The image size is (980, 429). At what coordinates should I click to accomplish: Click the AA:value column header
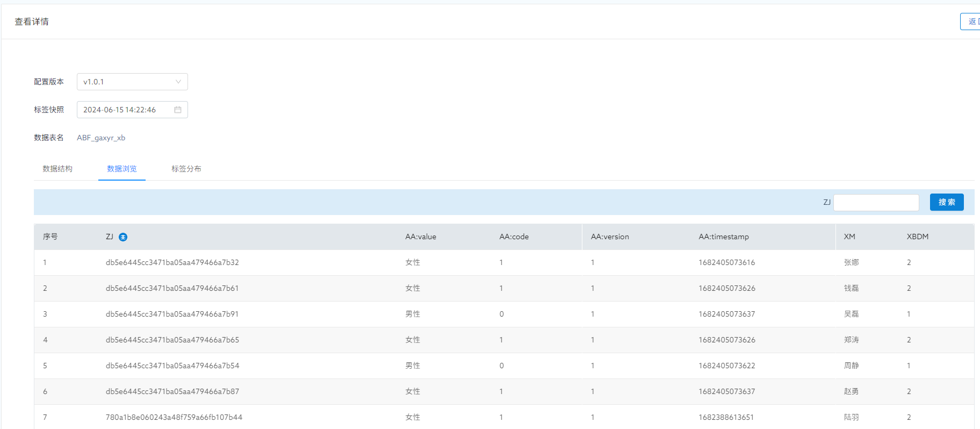(421, 237)
